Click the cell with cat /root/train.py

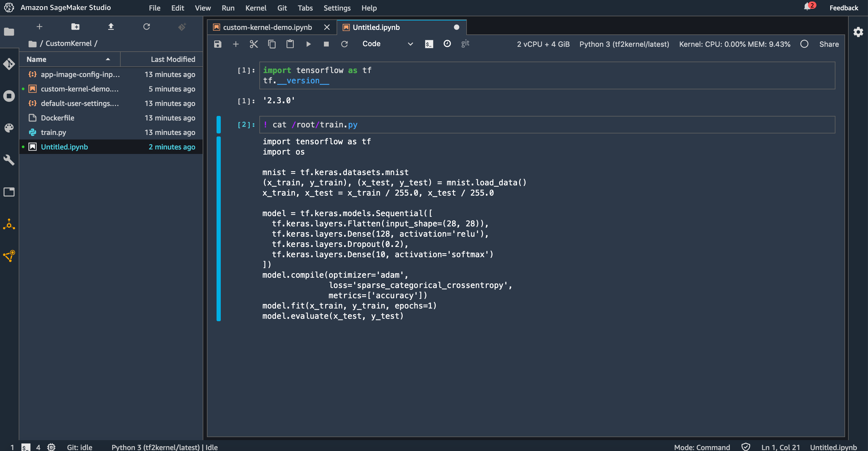click(547, 125)
